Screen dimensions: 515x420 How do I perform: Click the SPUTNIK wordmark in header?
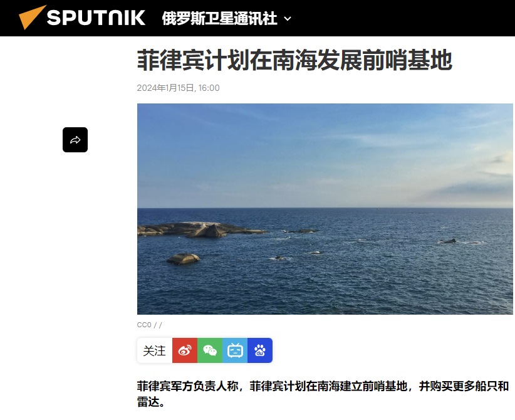tap(96, 18)
